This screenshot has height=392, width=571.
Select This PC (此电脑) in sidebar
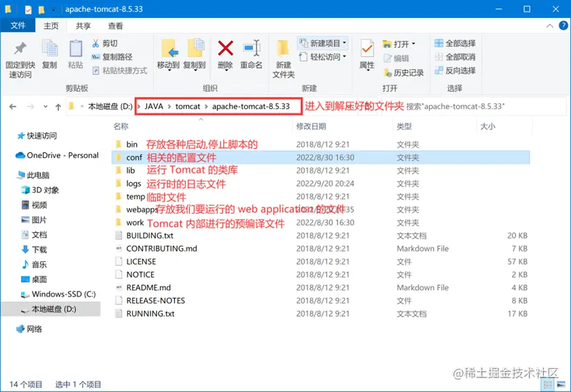coord(33,175)
